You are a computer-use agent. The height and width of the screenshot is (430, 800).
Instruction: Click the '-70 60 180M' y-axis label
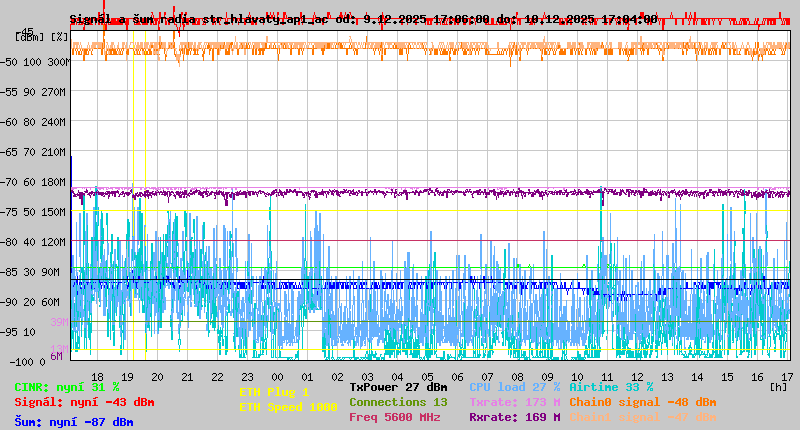[x=33, y=182]
